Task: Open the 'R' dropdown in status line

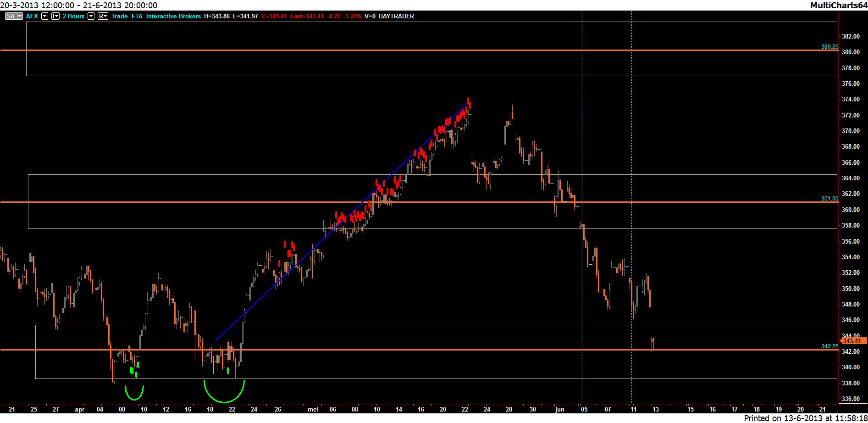Action: click(103, 16)
